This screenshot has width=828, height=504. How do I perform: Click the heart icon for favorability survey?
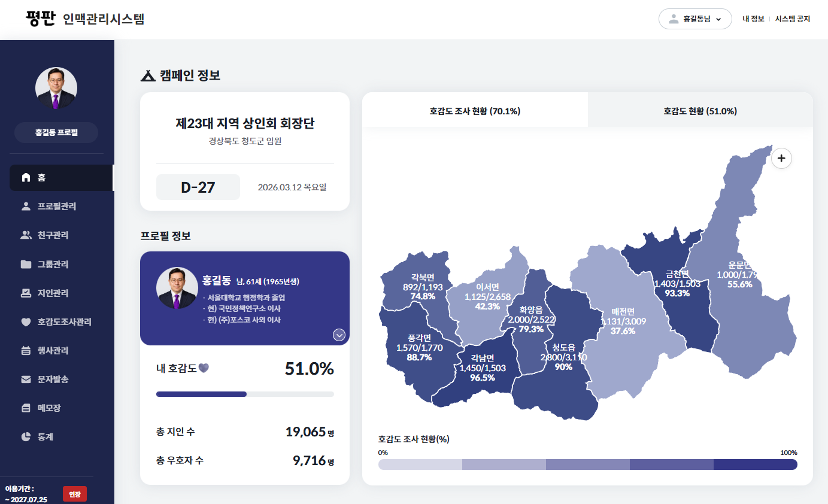pos(26,322)
